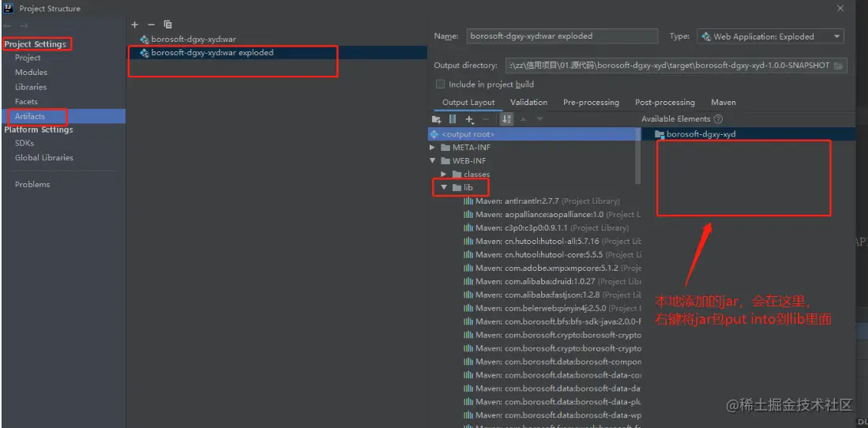
Task: Click the META-INF folder icon
Action: pyautogui.click(x=445, y=148)
